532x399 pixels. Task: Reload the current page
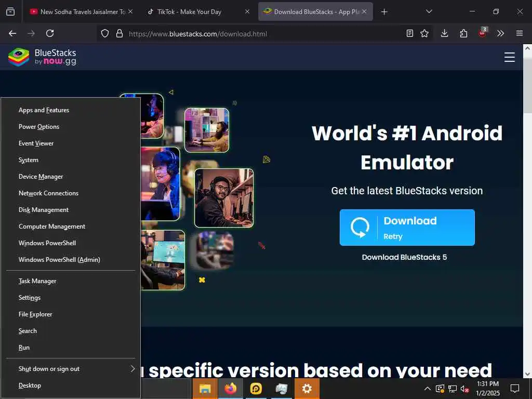point(50,33)
